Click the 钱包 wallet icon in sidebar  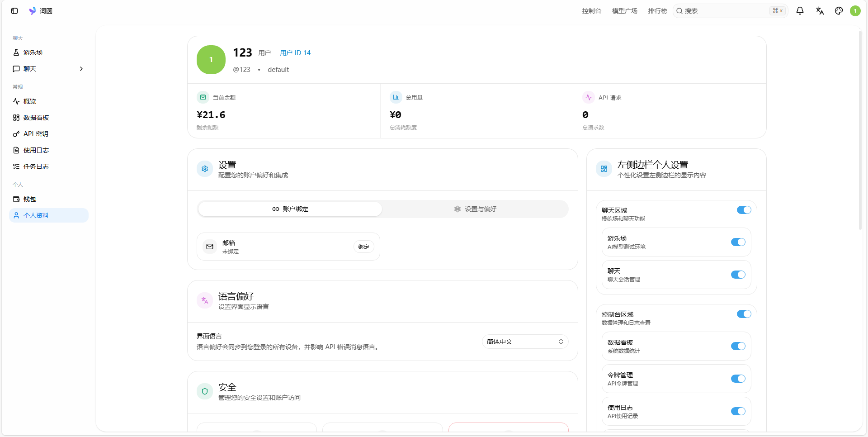(16, 199)
